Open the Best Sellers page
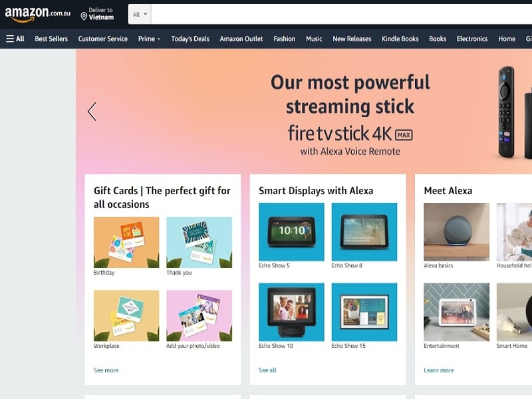 click(51, 39)
